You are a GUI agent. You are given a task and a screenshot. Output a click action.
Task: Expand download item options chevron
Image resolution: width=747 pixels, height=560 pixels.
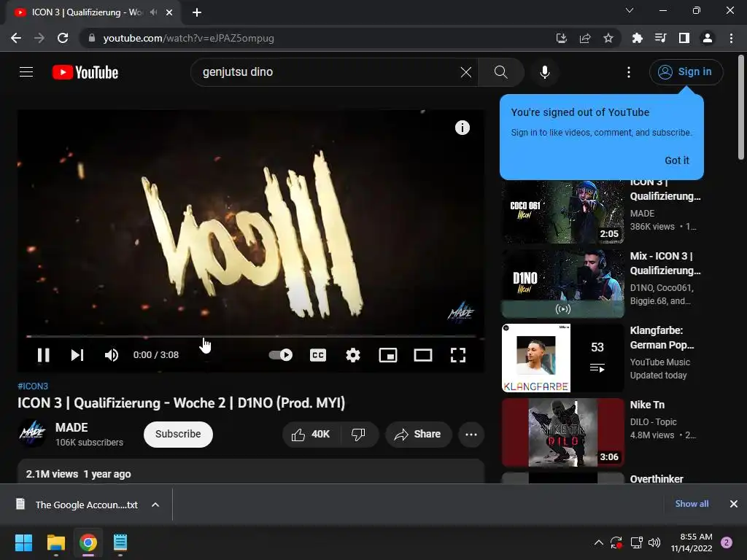pyautogui.click(x=155, y=505)
